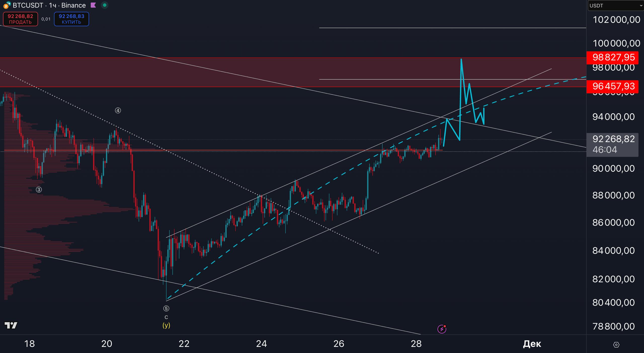The width and height of the screenshot is (644, 353).
Task: Click the yellow (y) wave label
Action: click(x=166, y=325)
